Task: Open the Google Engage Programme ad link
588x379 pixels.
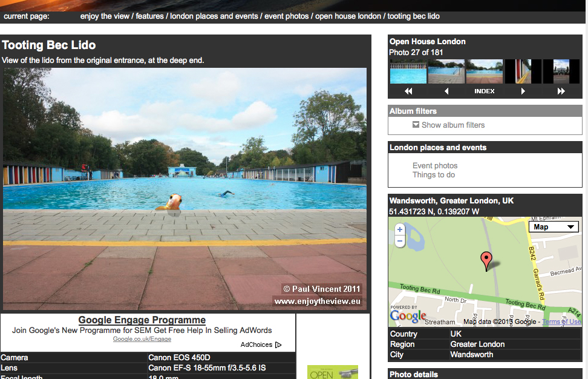Action: [142, 320]
